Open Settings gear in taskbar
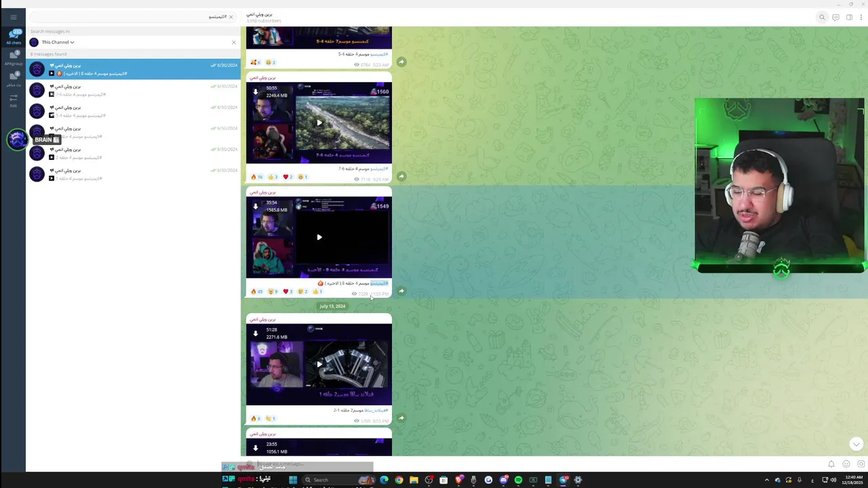 pos(578,480)
